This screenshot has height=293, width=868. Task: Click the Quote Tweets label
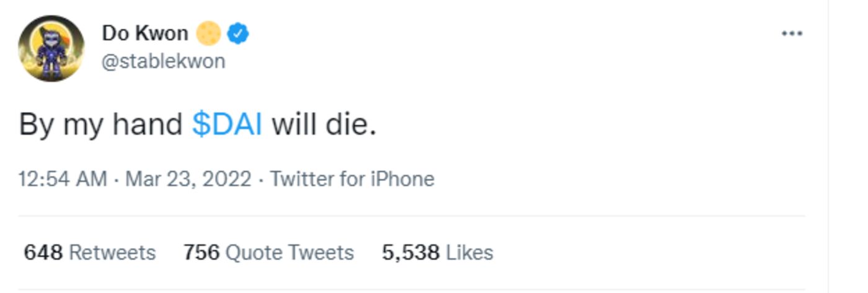pos(290,253)
